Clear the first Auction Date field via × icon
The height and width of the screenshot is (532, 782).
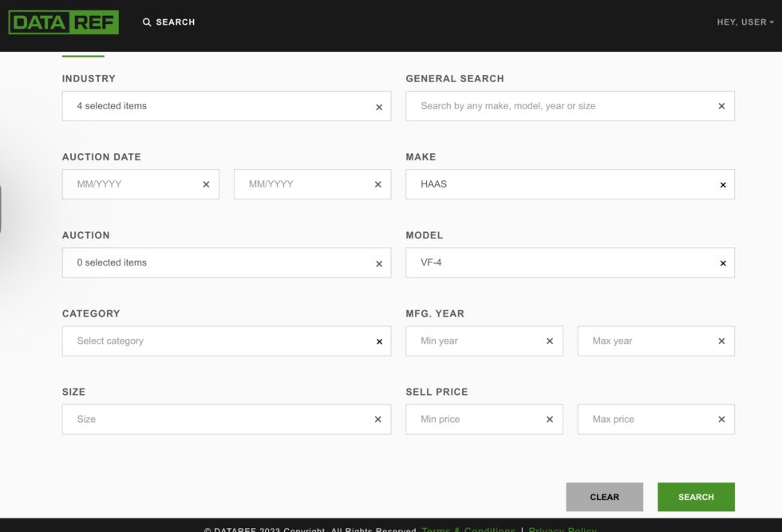206,184
